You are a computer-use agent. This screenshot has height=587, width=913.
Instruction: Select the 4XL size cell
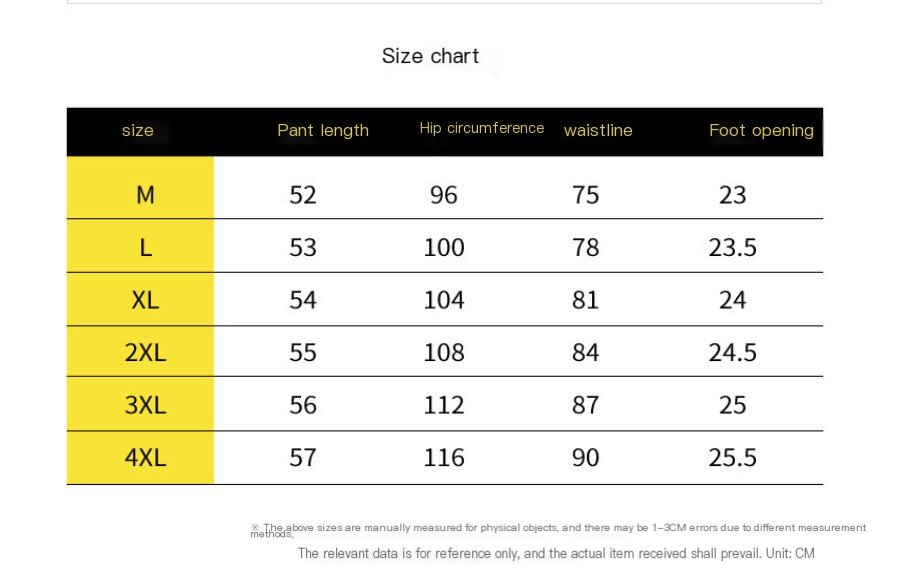pos(140,458)
